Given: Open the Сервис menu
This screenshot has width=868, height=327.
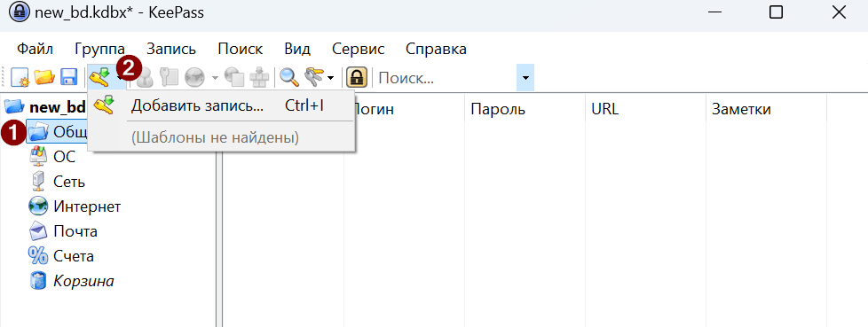Looking at the screenshot, I should tap(359, 49).
